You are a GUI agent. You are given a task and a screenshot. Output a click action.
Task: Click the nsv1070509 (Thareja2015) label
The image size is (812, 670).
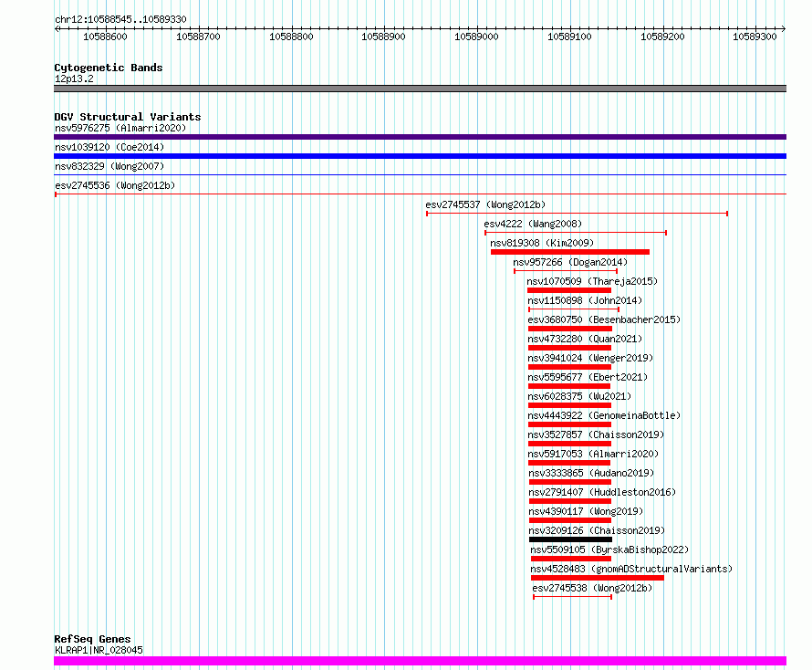[x=592, y=281]
